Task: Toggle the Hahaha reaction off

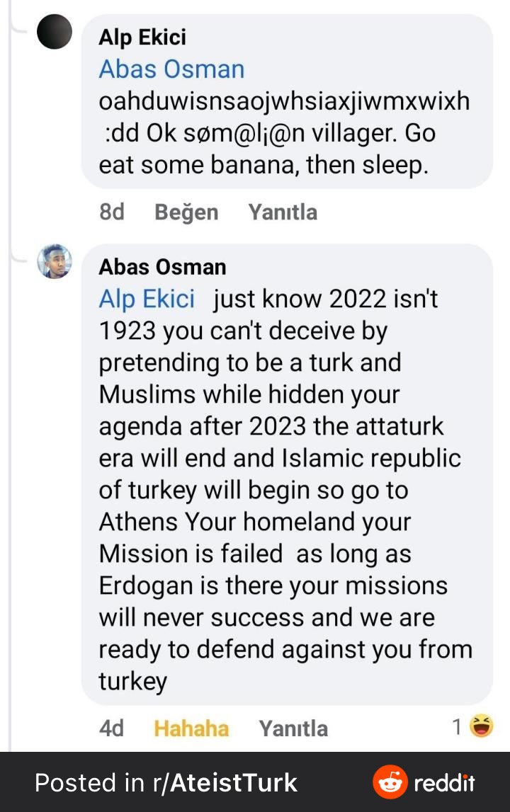Action: pos(191,728)
